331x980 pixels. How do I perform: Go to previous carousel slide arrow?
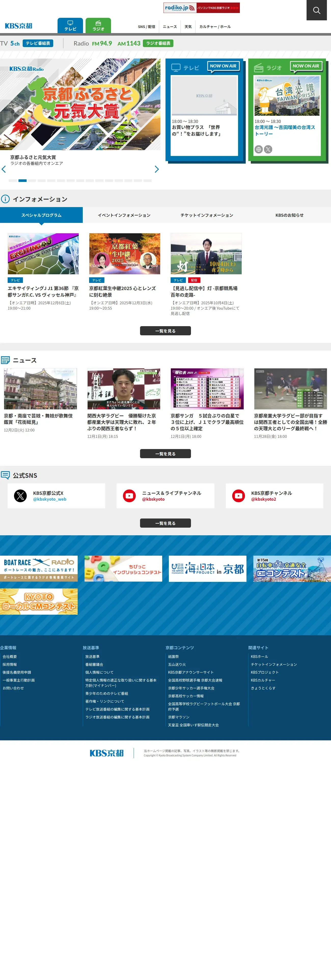[4, 169]
